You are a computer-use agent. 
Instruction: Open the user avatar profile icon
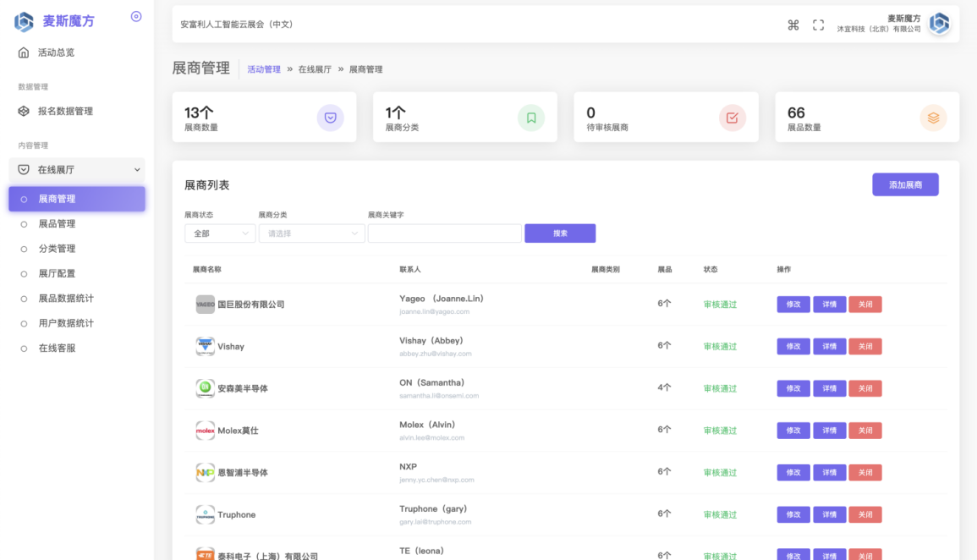(x=939, y=24)
